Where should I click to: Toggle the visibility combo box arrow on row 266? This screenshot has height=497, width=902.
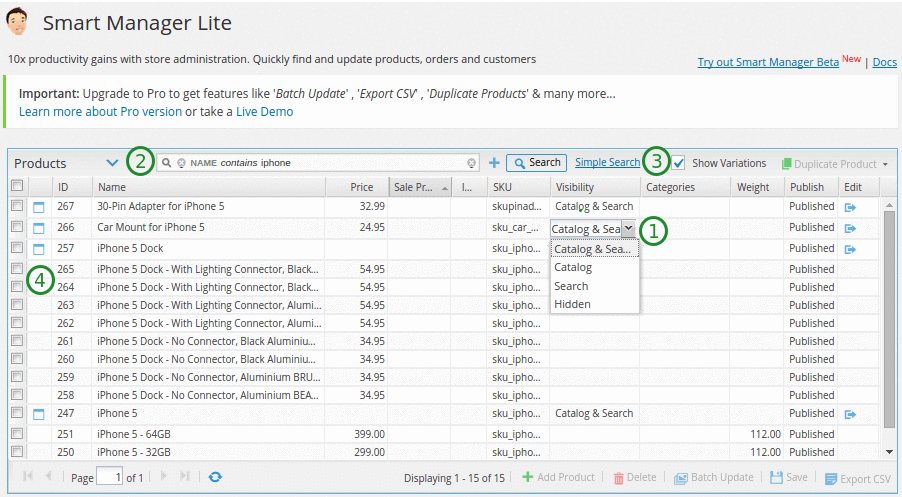coord(629,228)
